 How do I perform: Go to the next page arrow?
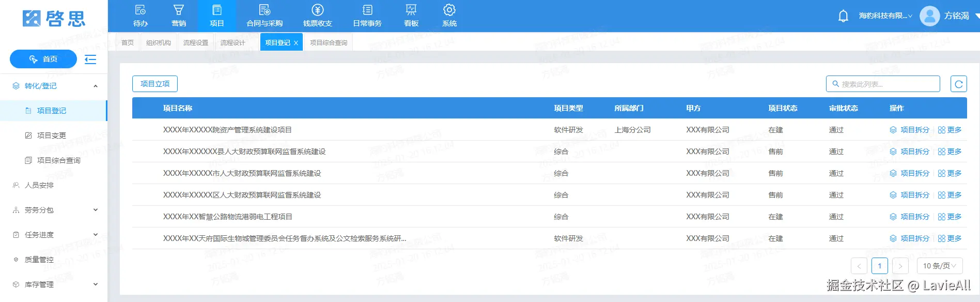[x=900, y=266]
